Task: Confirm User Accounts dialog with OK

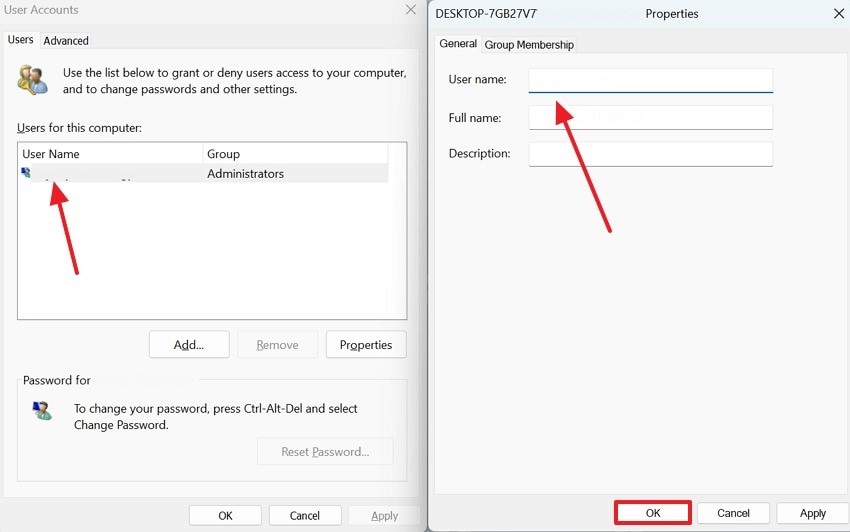Action: [x=225, y=516]
